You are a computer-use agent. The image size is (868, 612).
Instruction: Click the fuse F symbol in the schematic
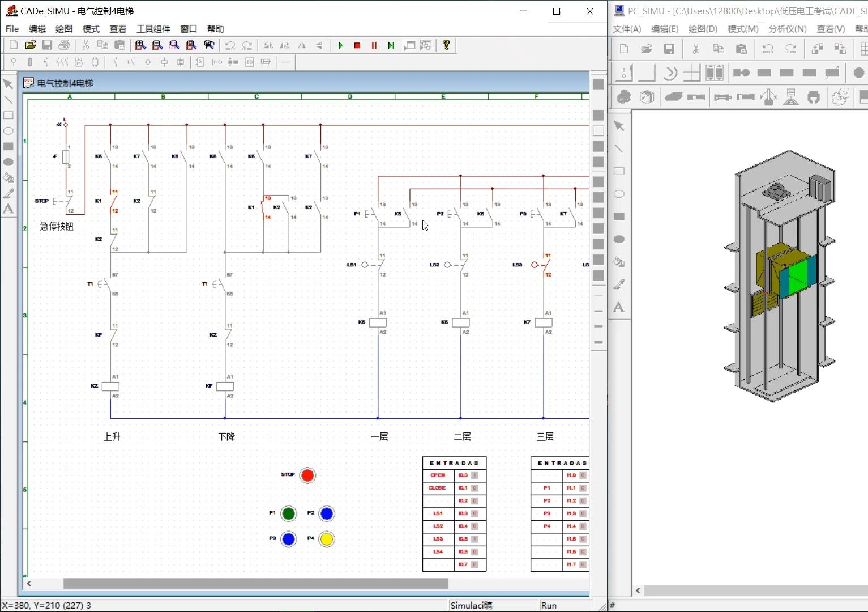pyautogui.click(x=66, y=157)
